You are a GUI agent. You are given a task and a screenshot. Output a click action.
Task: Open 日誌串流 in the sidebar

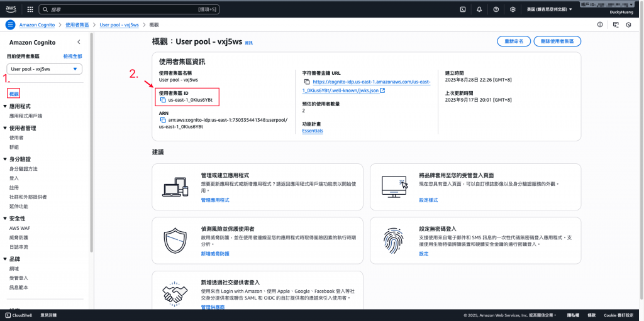(18, 247)
